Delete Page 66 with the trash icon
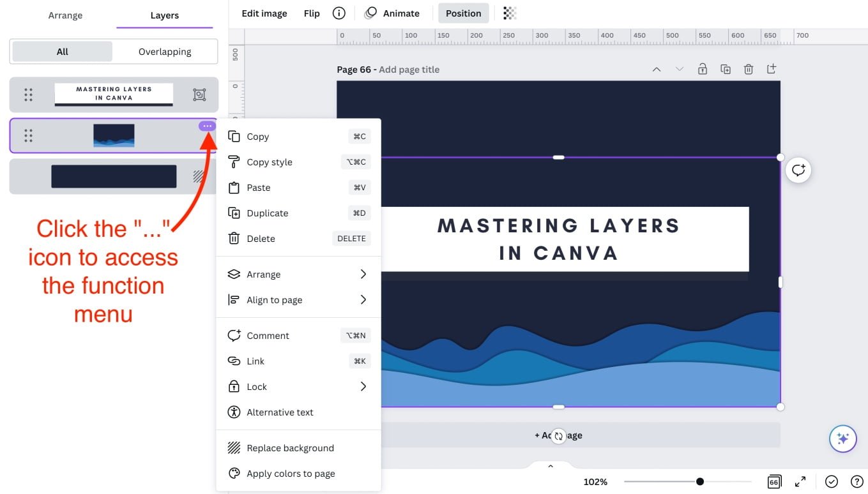The height and width of the screenshot is (494, 868). tap(748, 68)
